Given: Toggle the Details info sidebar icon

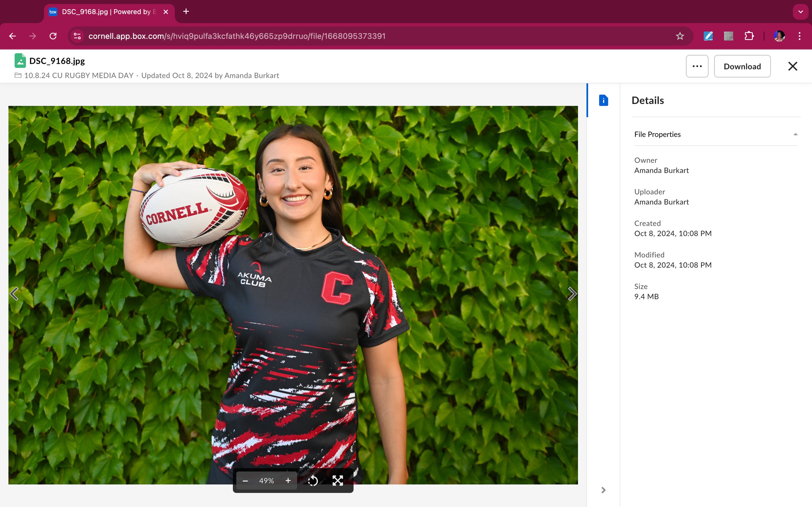Looking at the screenshot, I should coord(603,100).
